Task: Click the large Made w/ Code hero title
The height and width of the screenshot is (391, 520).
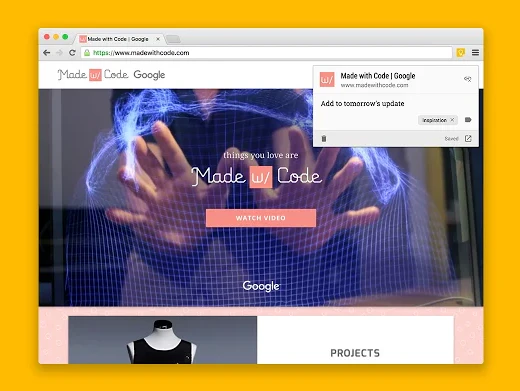Action: pyautogui.click(x=257, y=176)
